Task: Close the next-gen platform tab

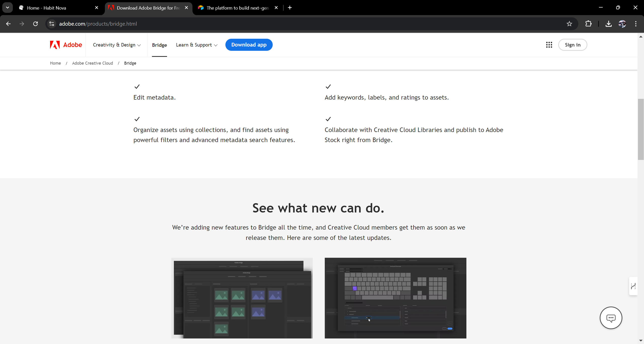Action: coord(276,8)
